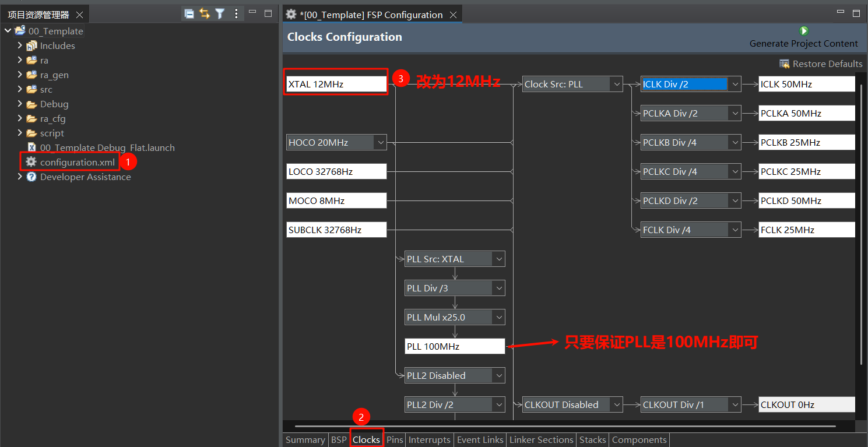Click the ra_gen source folder icon
The image size is (868, 447).
31,75
